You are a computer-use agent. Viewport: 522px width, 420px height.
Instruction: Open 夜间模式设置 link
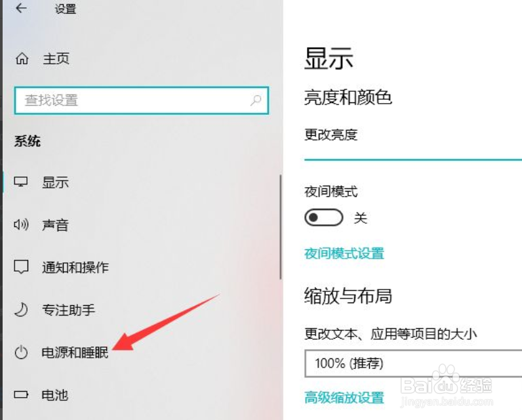pos(344,253)
